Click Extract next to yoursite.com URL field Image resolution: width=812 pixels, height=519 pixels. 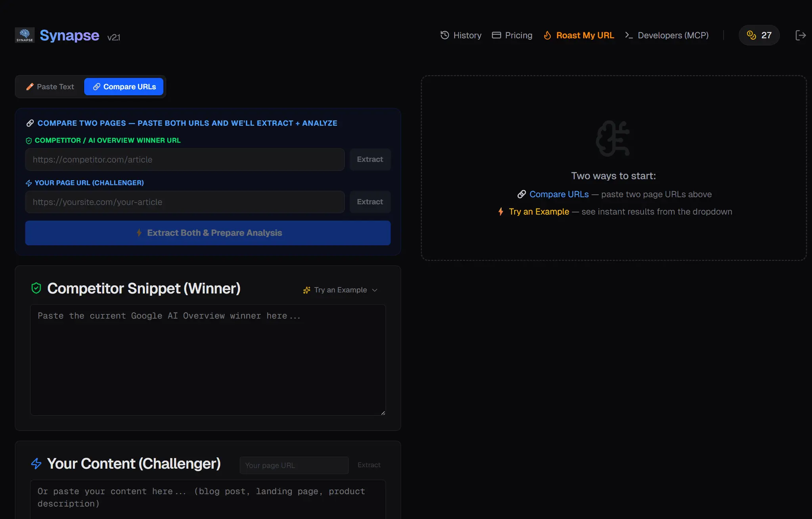[x=370, y=202]
